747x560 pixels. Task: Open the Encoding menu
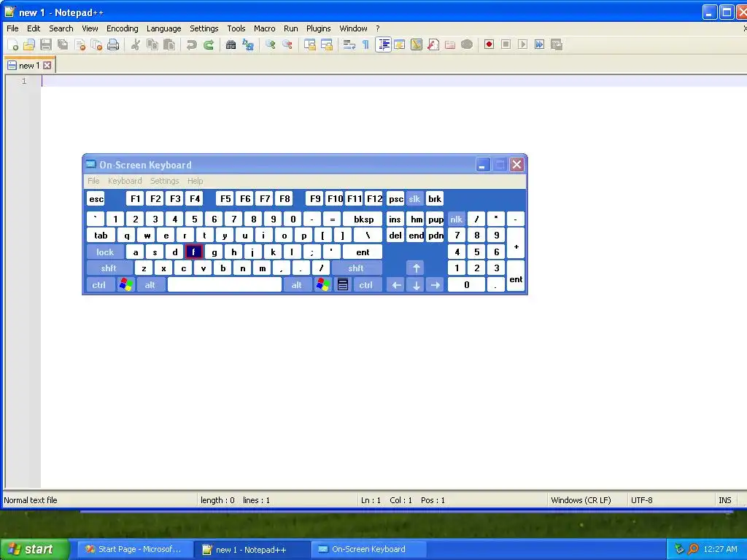click(123, 28)
